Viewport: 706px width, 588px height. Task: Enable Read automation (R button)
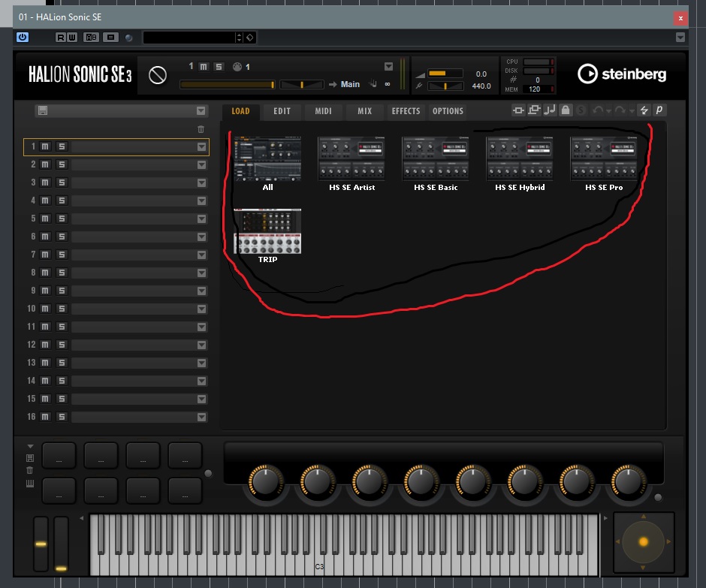click(60, 38)
